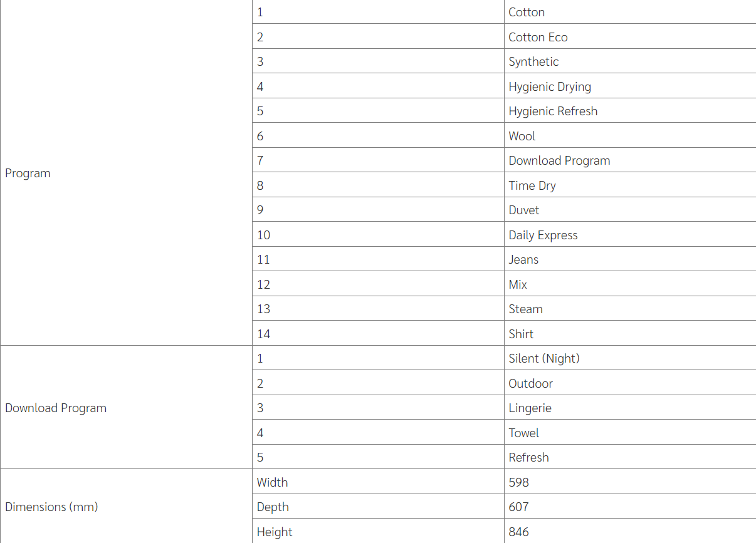This screenshot has height=543, width=756.
Task: Click the Silent (Night) download program
Action: point(544,358)
